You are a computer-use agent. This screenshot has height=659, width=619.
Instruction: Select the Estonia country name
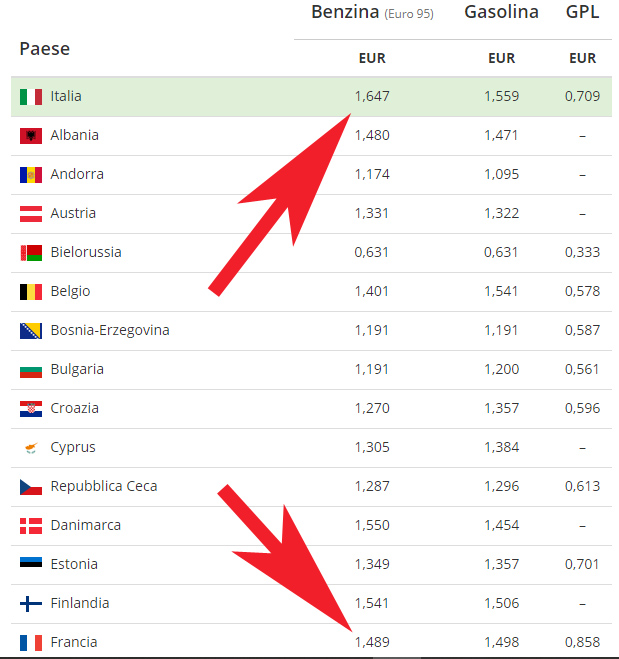(74, 564)
